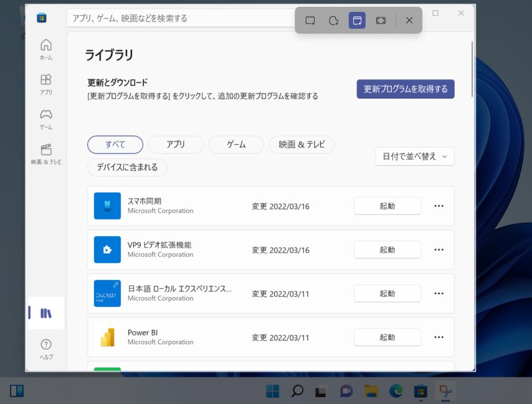Open Teams Chat on taskbar

346,391
